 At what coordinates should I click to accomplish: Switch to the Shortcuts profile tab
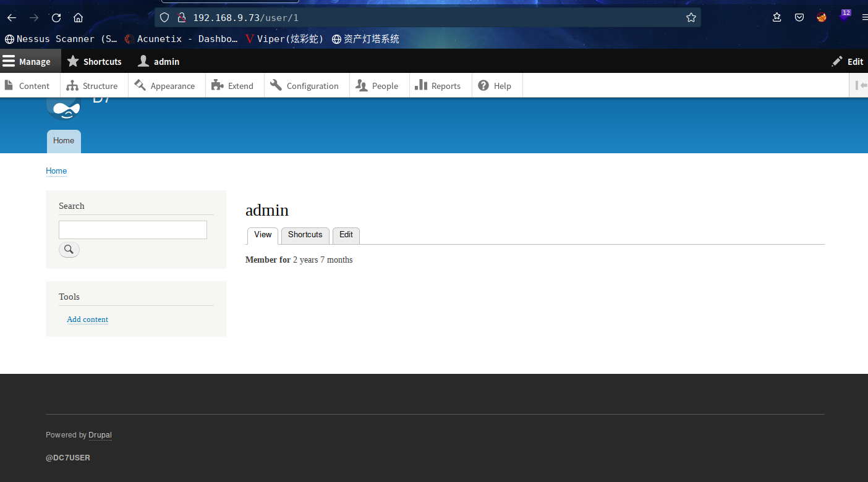tap(305, 235)
